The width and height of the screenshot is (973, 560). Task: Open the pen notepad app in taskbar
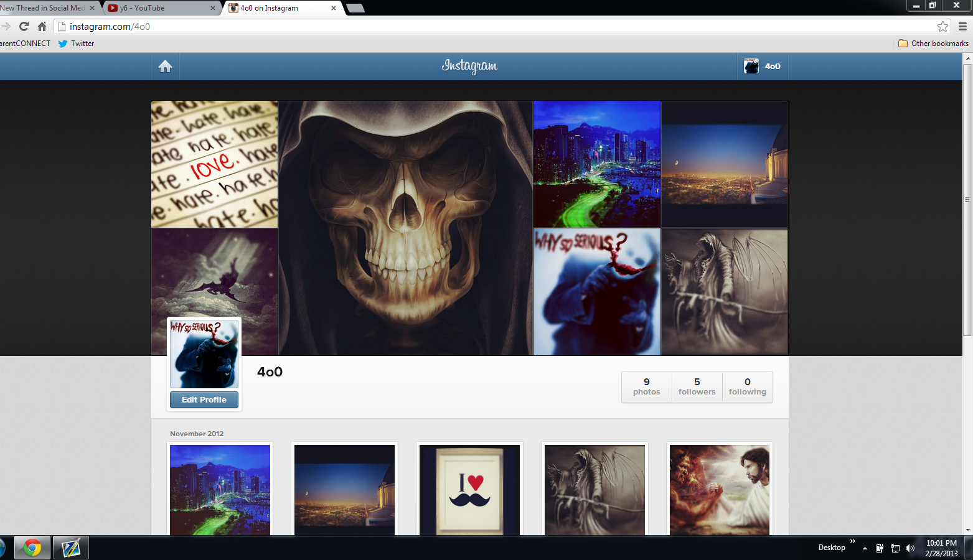[71, 548]
